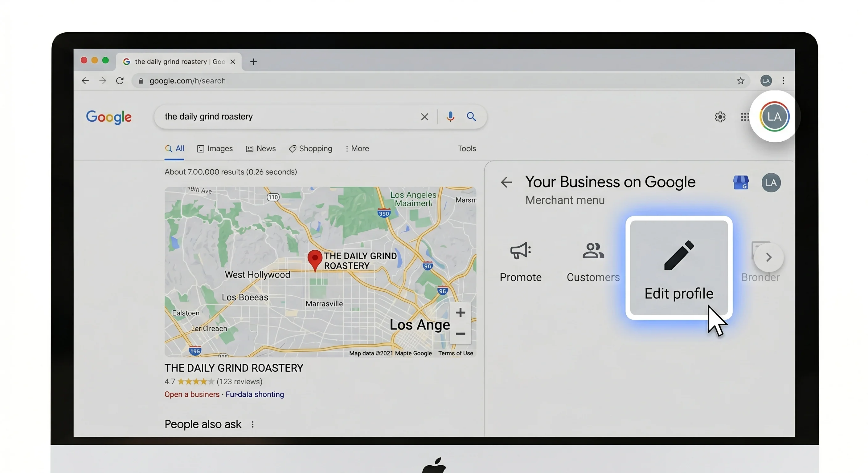Submit search with magnifier icon
The height and width of the screenshot is (473, 868).
coord(471,116)
